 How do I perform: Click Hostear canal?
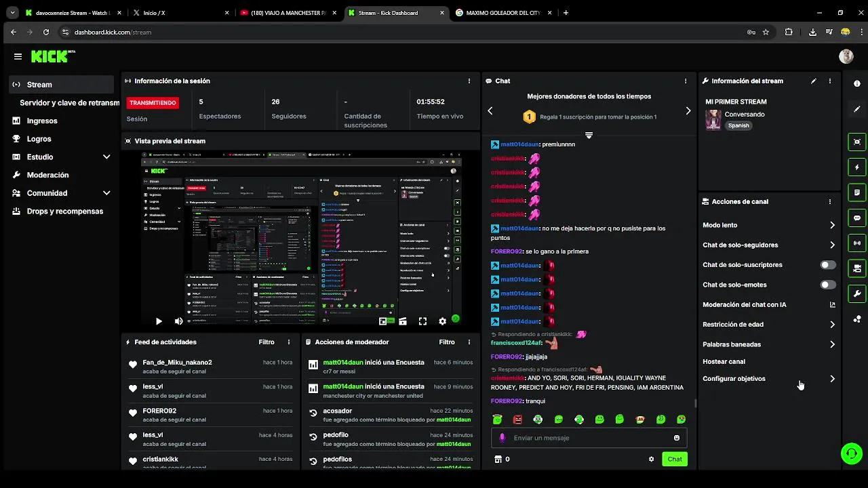pyautogui.click(x=724, y=362)
